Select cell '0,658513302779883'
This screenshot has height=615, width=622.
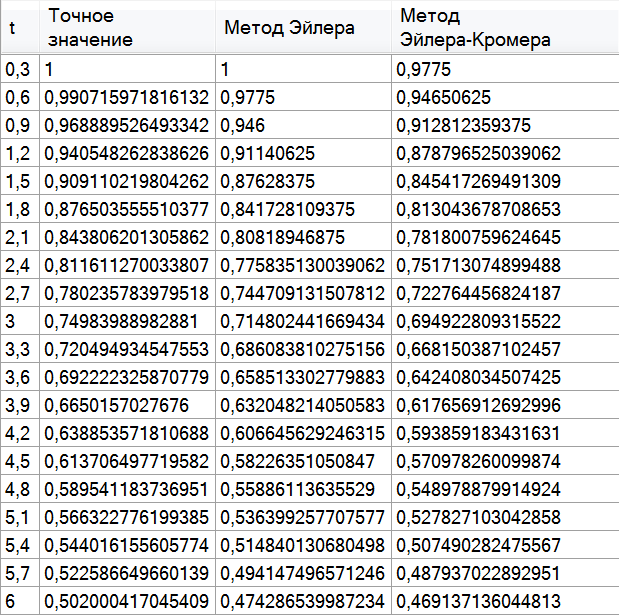[303, 377]
